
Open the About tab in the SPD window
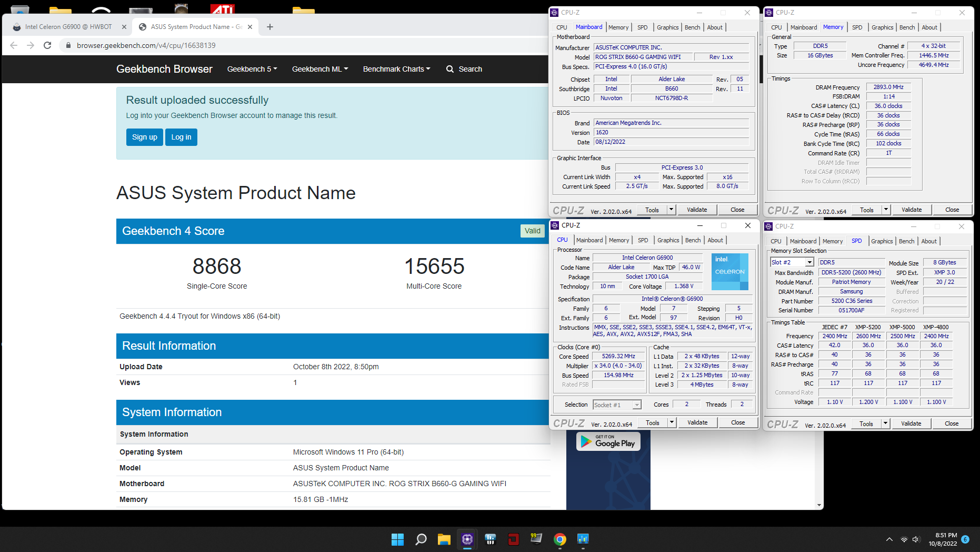tap(929, 241)
